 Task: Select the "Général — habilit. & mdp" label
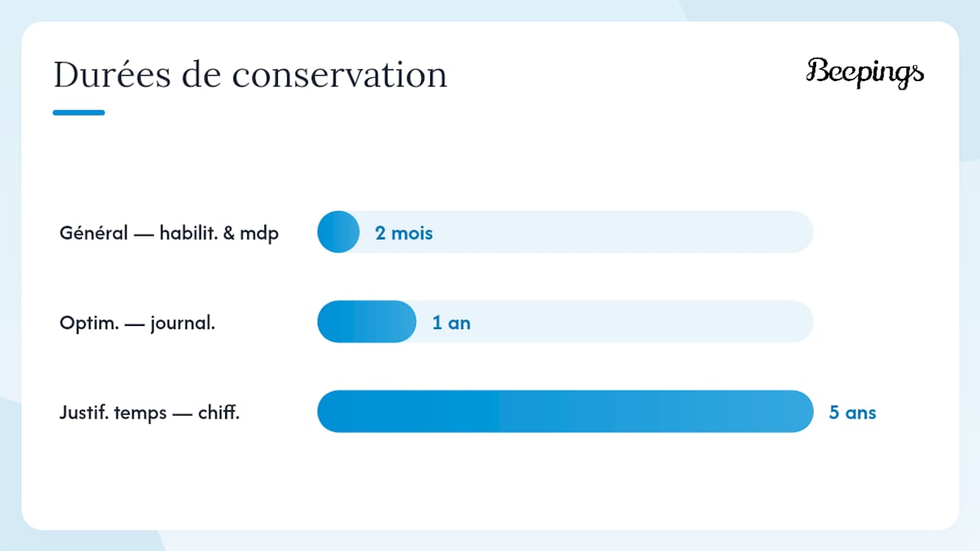coord(169,233)
